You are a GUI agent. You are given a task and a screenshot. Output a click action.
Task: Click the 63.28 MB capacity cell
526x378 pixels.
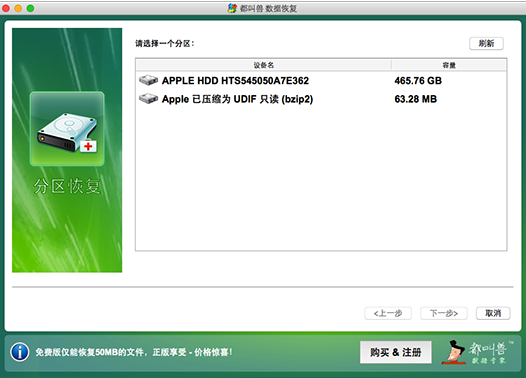pos(416,99)
